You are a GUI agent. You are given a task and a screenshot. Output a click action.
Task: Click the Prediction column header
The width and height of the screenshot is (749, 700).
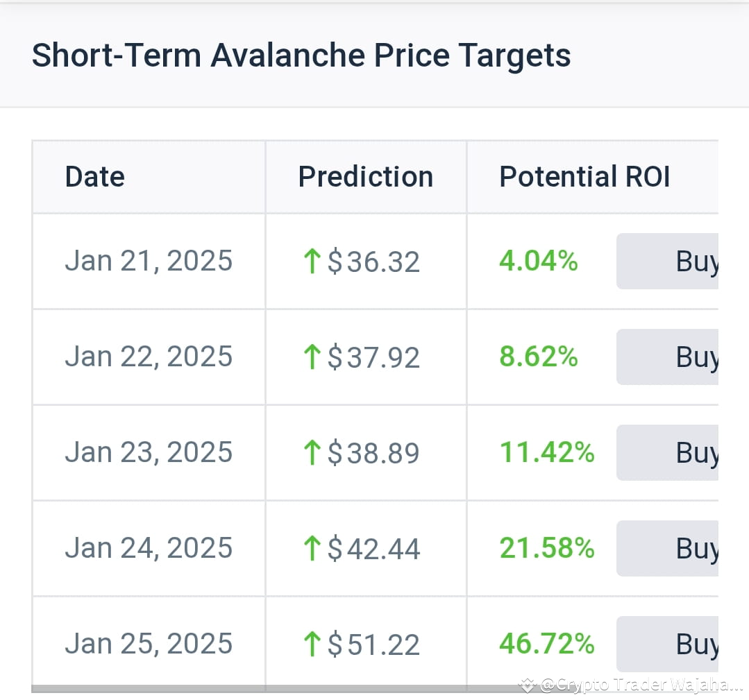pyautogui.click(x=365, y=177)
